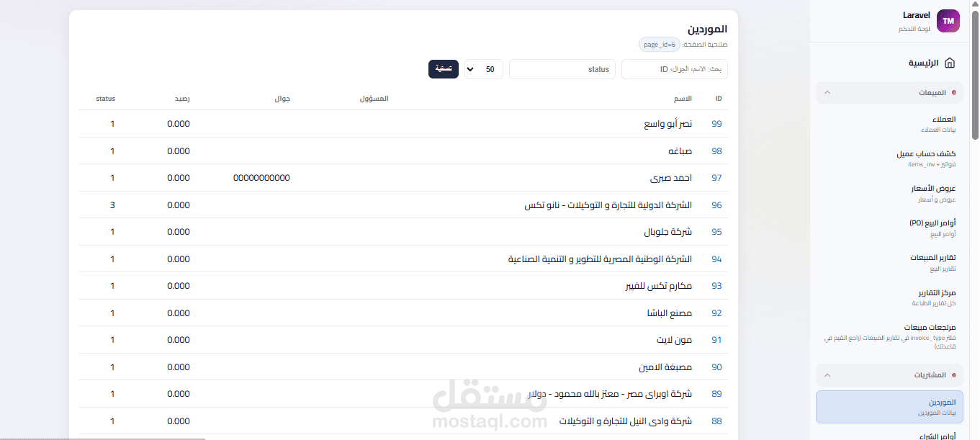
Task: Open كشف حساب عميل menu item
Action: pos(889,158)
